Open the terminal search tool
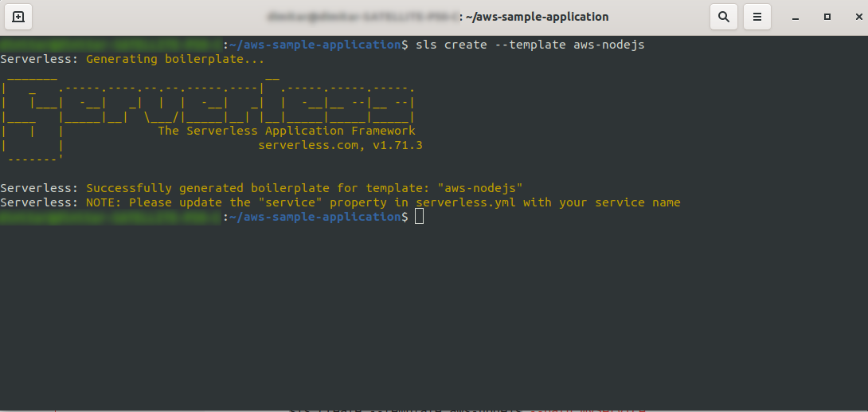Viewport: 868px width, 412px height. (x=724, y=18)
